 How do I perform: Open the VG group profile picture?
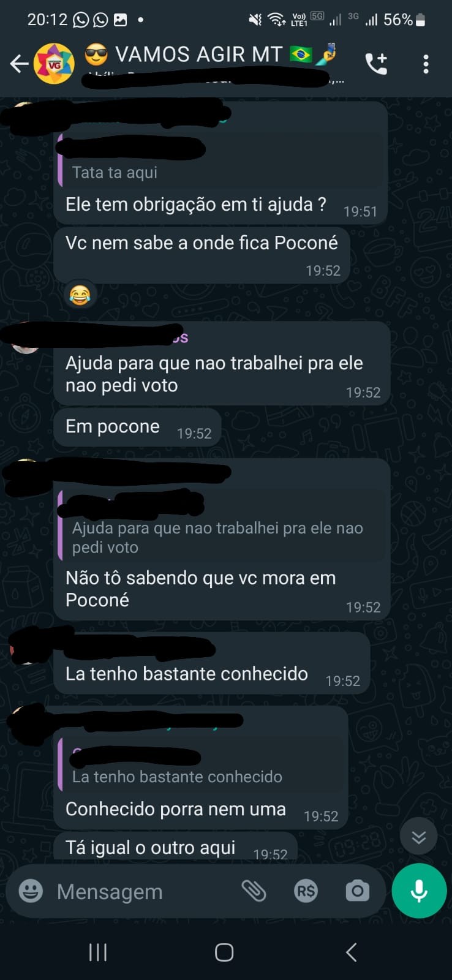54,64
